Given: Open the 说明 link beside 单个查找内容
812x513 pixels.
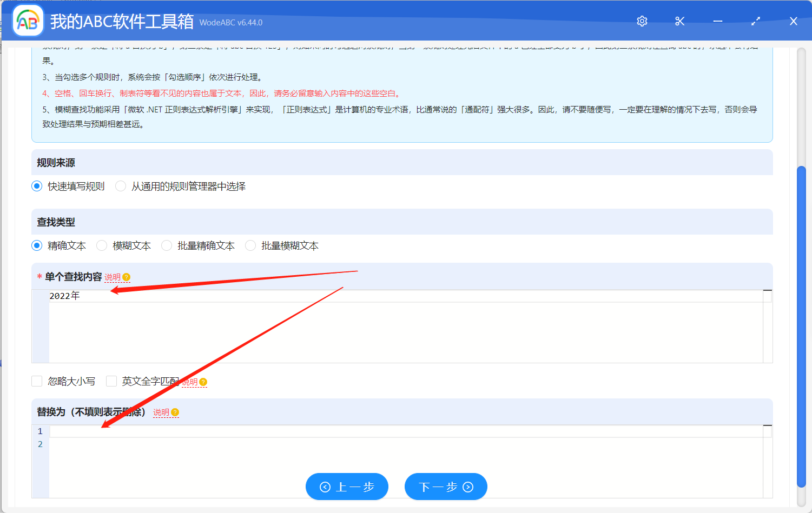Looking at the screenshot, I should (x=113, y=277).
